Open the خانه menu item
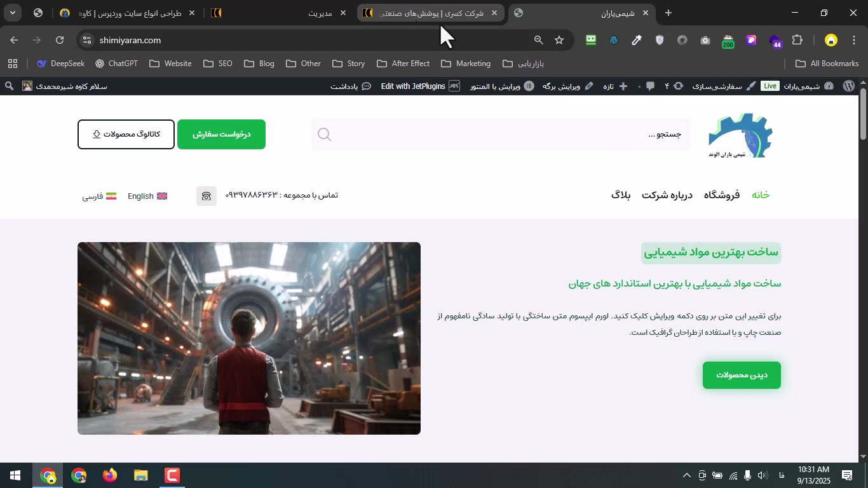This screenshot has width=868, height=488. [x=761, y=195]
